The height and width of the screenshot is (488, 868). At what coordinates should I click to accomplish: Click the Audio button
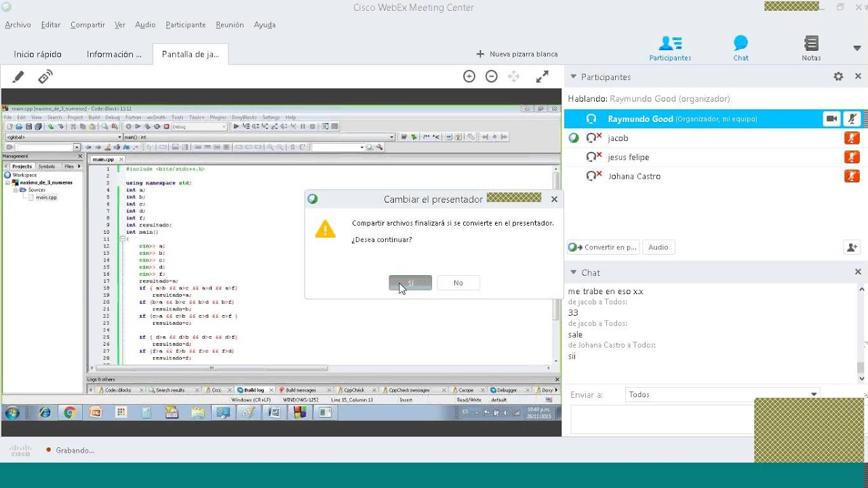click(658, 247)
